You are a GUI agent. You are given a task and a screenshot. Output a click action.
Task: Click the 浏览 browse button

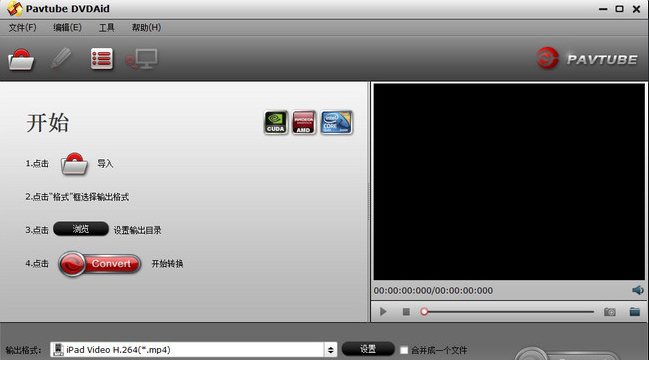[81, 229]
